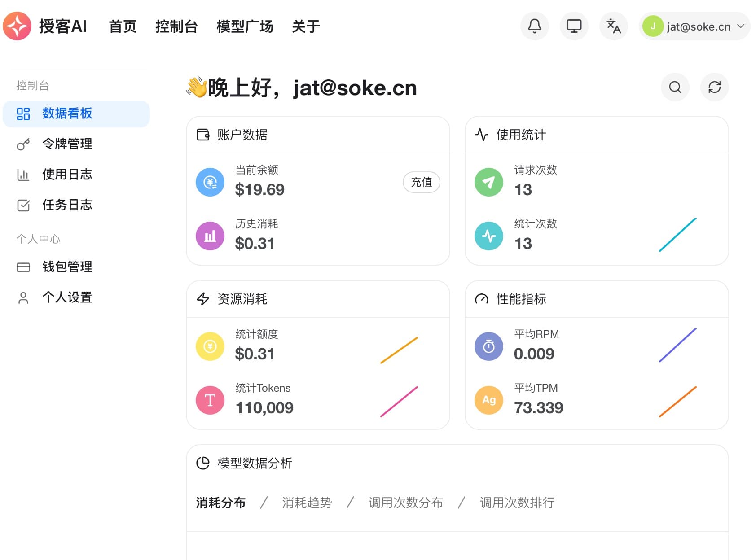Select 钱包管理 in sidebar
Image resolution: width=756 pixels, height=560 pixels.
click(67, 267)
